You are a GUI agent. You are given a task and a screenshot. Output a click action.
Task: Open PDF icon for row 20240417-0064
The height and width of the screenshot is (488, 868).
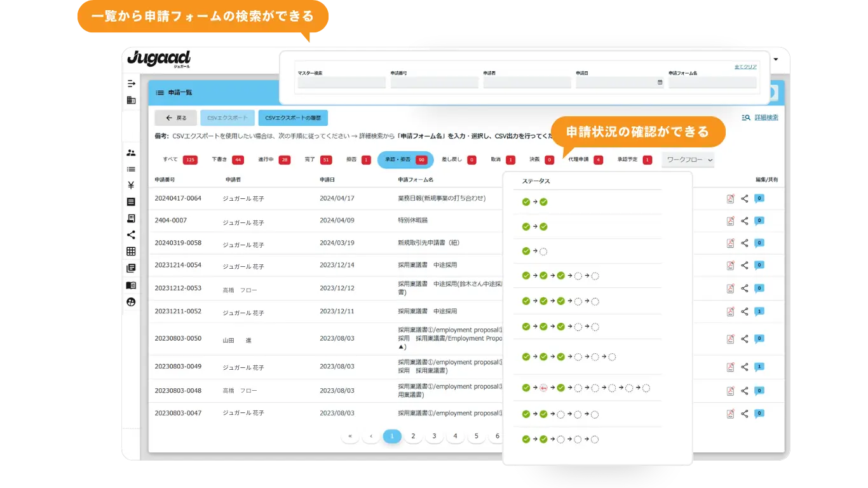[x=730, y=199]
